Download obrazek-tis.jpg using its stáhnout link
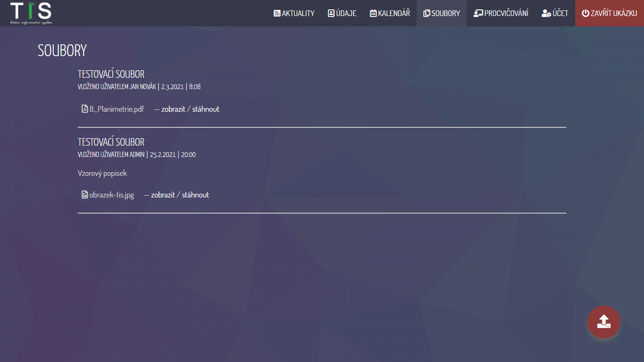 [195, 195]
